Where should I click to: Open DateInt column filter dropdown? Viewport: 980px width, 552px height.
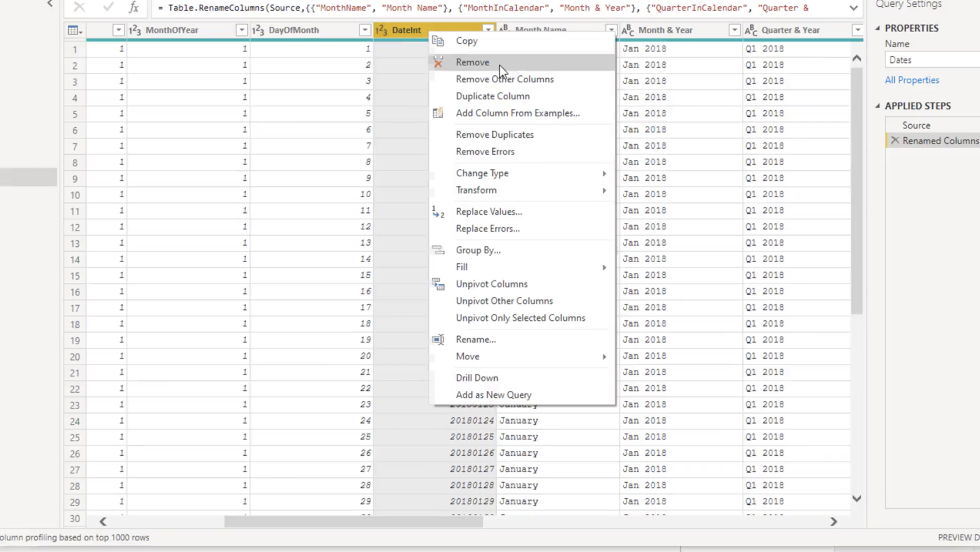488,29
